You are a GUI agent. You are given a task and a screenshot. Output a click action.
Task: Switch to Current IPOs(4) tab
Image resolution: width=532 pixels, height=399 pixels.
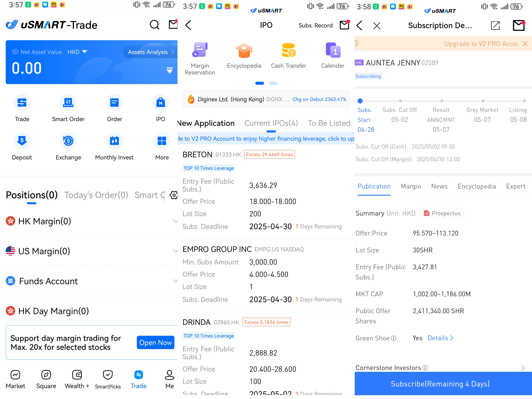click(271, 123)
